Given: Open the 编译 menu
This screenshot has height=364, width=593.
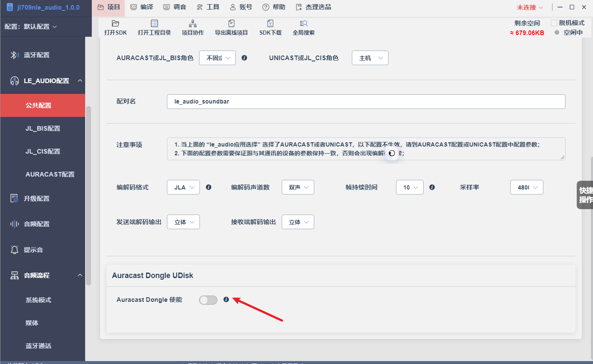Looking at the screenshot, I should 142,7.
